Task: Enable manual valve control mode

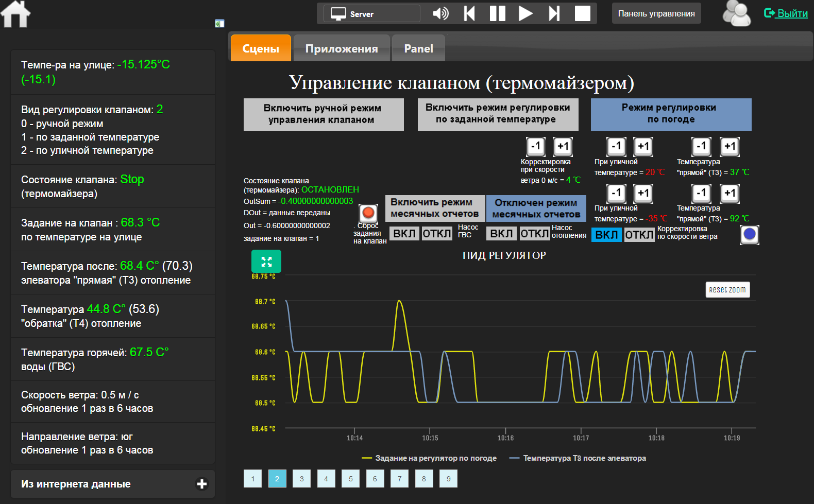Action: pyautogui.click(x=324, y=114)
